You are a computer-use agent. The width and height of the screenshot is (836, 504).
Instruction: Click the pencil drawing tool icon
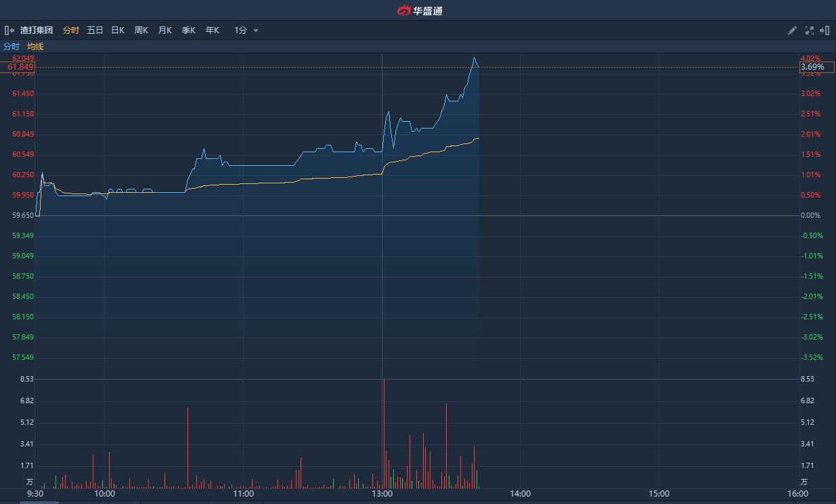792,30
